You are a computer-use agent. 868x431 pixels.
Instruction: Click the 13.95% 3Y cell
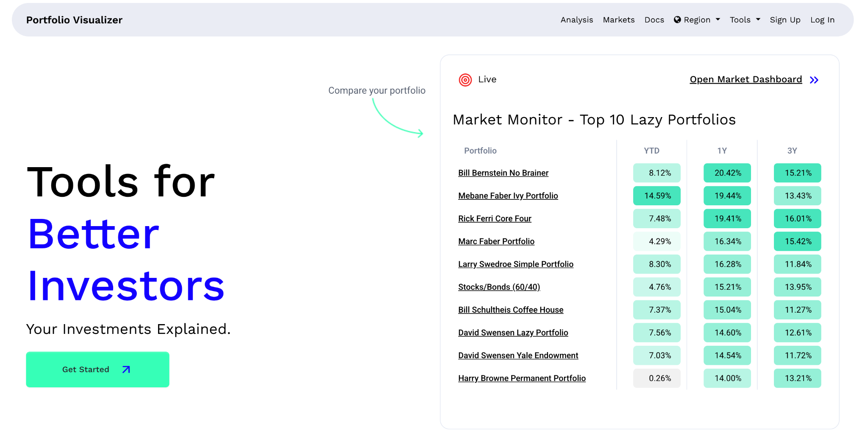[x=797, y=287]
